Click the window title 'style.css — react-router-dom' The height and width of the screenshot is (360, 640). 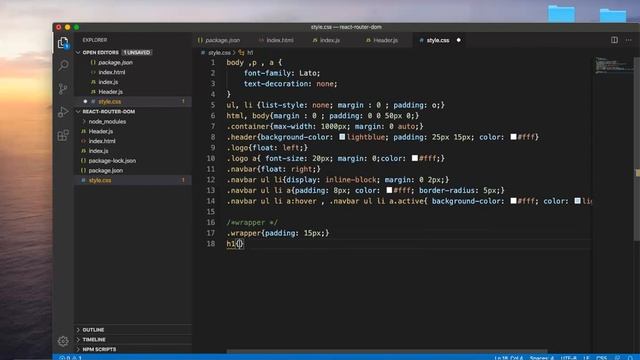[x=346, y=27]
